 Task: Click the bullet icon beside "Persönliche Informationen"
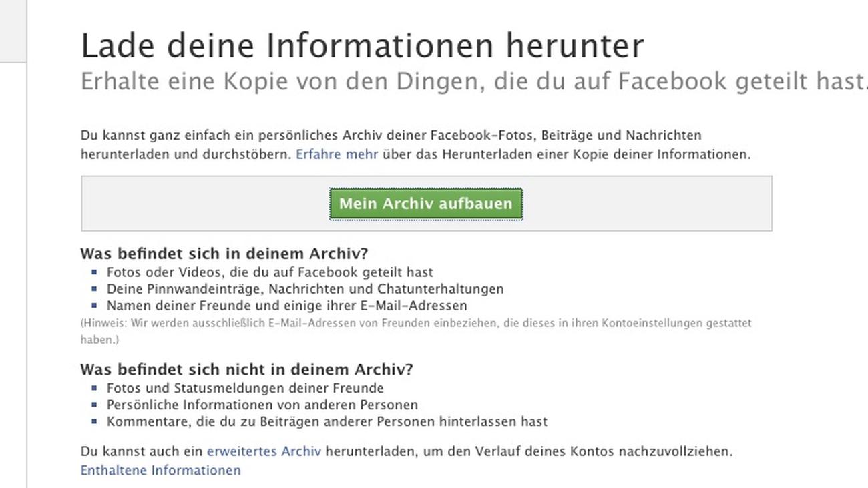[x=94, y=405]
